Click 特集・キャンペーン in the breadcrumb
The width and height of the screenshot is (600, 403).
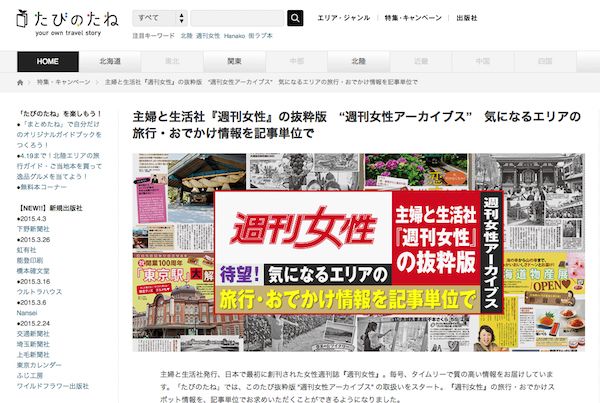pyautogui.click(x=64, y=82)
